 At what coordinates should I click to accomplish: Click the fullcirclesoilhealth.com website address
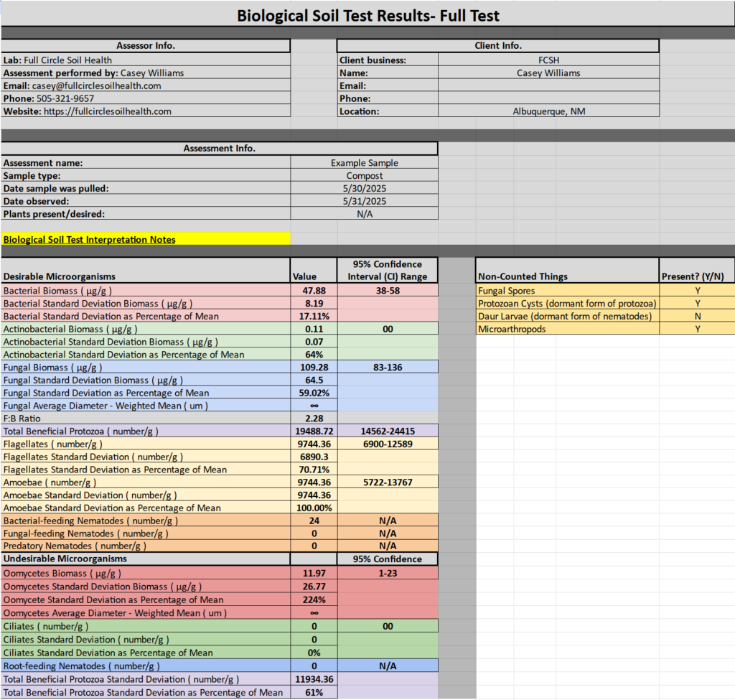click(108, 111)
